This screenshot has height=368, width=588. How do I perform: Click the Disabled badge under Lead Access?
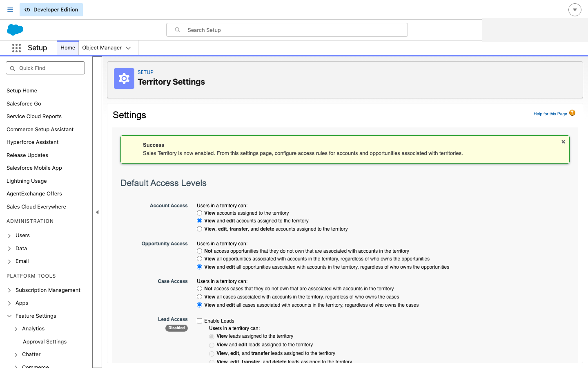(176, 328)
